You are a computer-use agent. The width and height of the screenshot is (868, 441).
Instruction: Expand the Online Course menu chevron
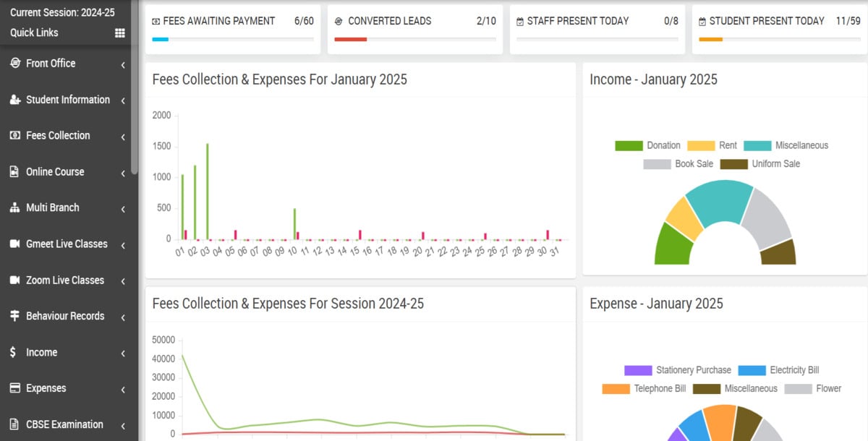click(123, 174)
